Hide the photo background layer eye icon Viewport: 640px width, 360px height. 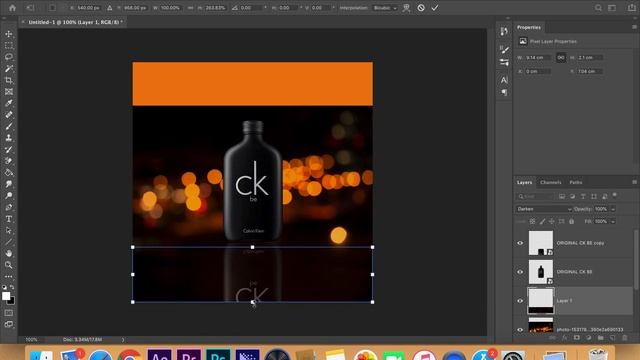pos(520,329)
